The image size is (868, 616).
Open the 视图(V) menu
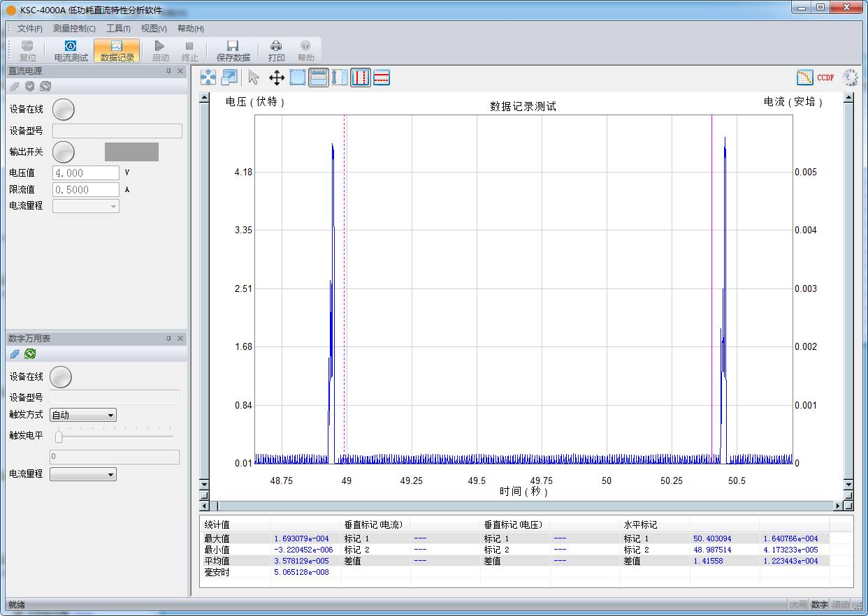pos(154,29)
